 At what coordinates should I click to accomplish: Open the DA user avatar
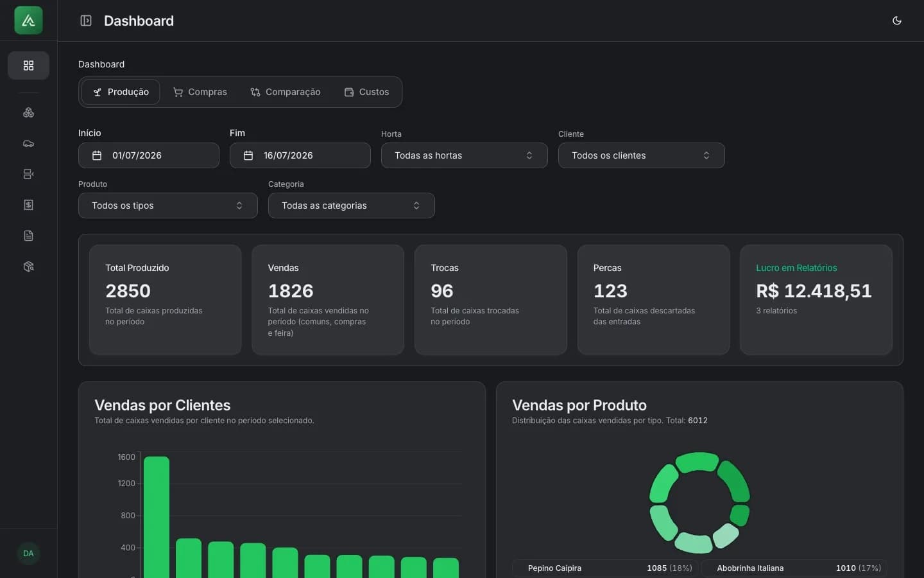point(28,554)
